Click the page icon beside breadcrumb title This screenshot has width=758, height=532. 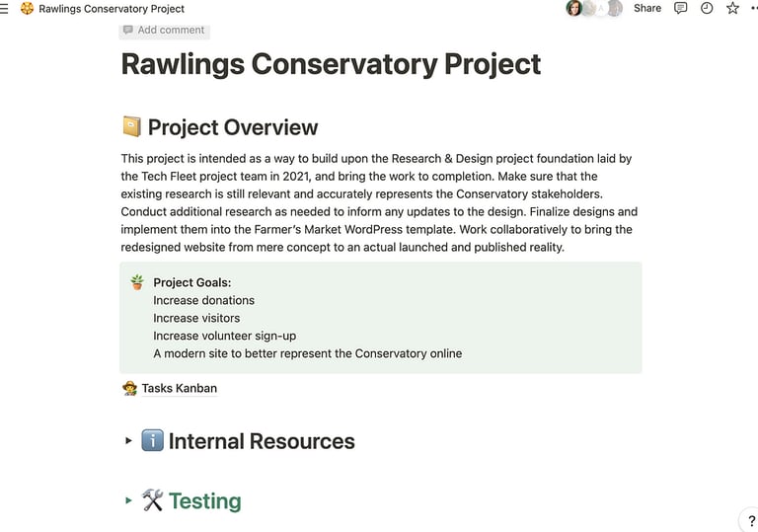coord(27,8)
